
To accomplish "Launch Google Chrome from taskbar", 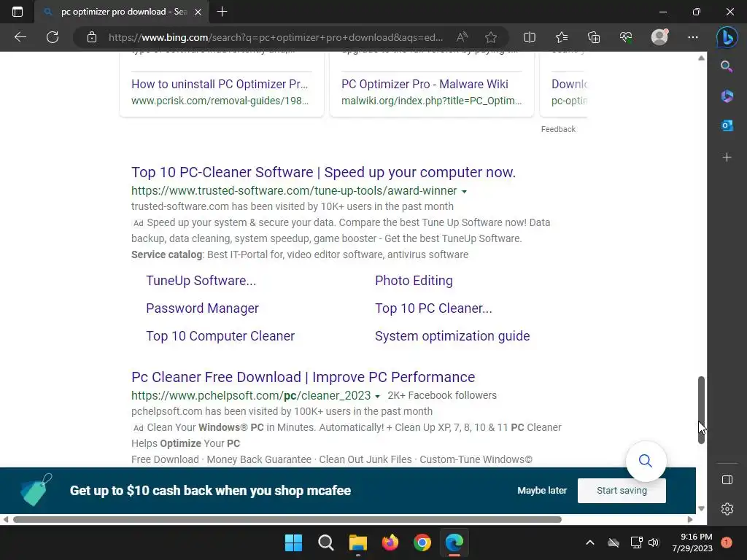I will point(422,542).
